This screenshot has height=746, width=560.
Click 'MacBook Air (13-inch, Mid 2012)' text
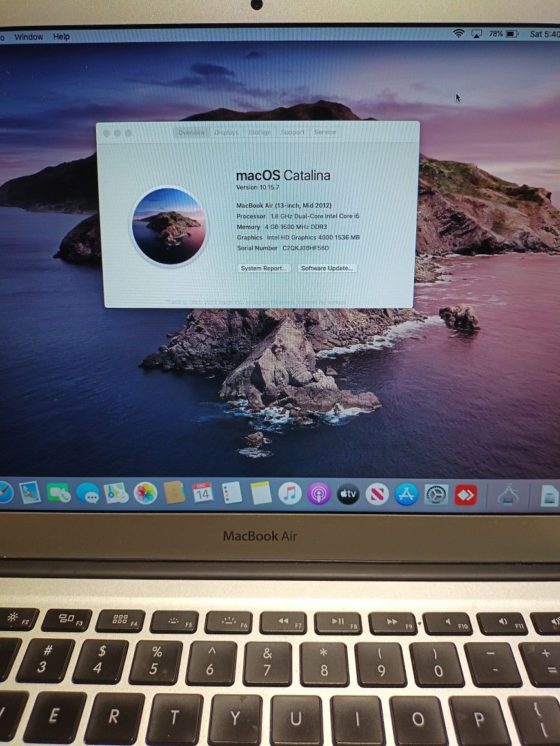[284, 205]
